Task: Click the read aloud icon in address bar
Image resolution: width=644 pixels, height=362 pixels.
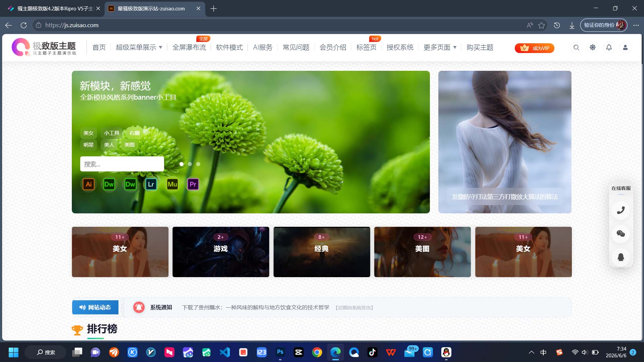Action: (x=530, y=25)
